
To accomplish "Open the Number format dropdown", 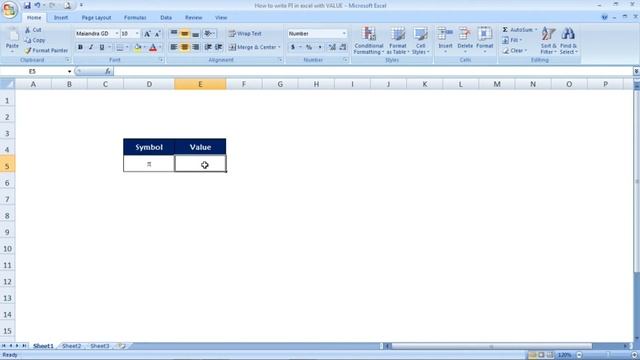I will coord(344,33).
